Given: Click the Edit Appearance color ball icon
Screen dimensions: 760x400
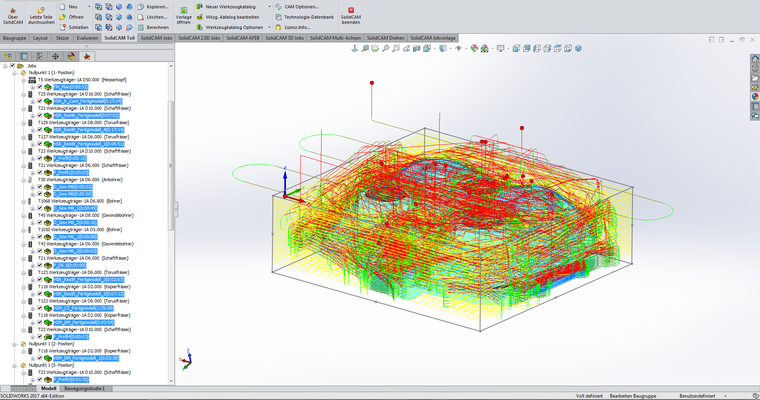Looking at the screenshot, I should click(x=474, y=48).
